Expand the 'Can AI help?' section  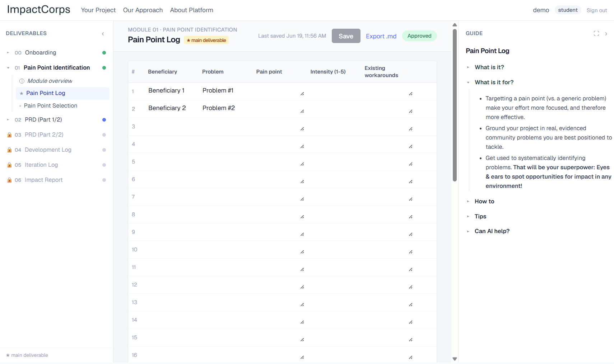(x=492, y=231)
